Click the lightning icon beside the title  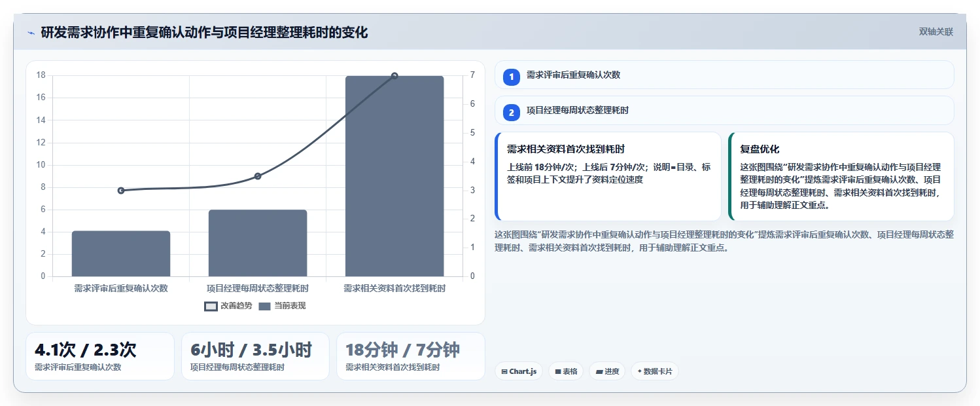(31, 33)
